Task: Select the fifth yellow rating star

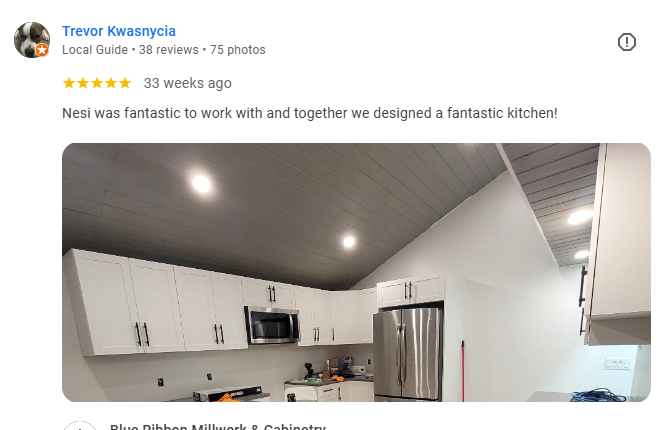Action: pos(124,83)
